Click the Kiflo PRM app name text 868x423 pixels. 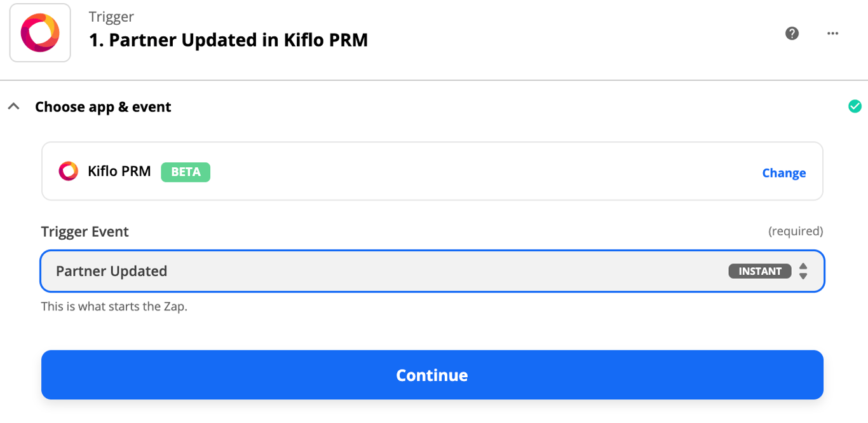pyautogui.click(x=119, y=171)
